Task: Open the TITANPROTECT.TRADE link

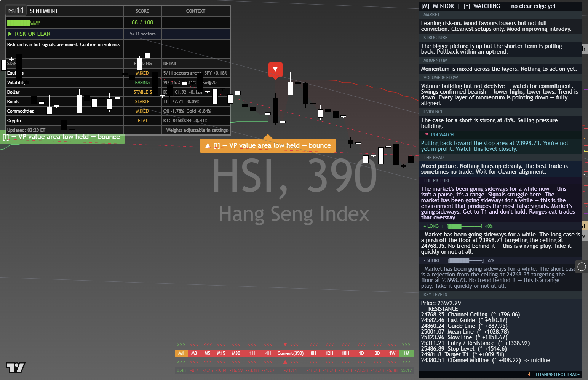Action: [558, 375]
